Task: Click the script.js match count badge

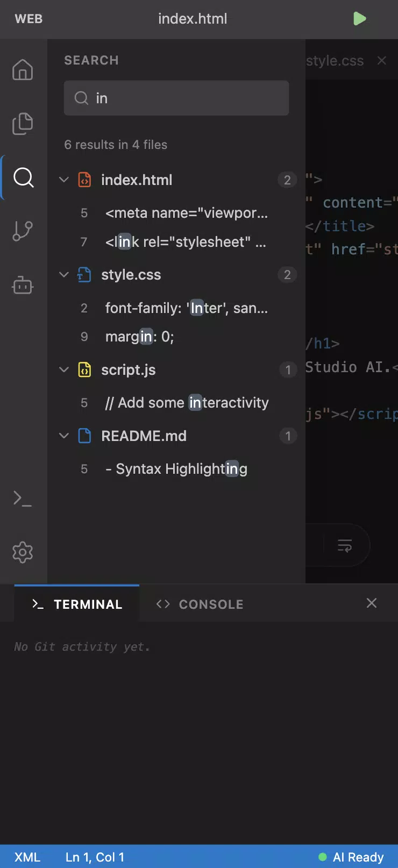Action: click(288, 370)
